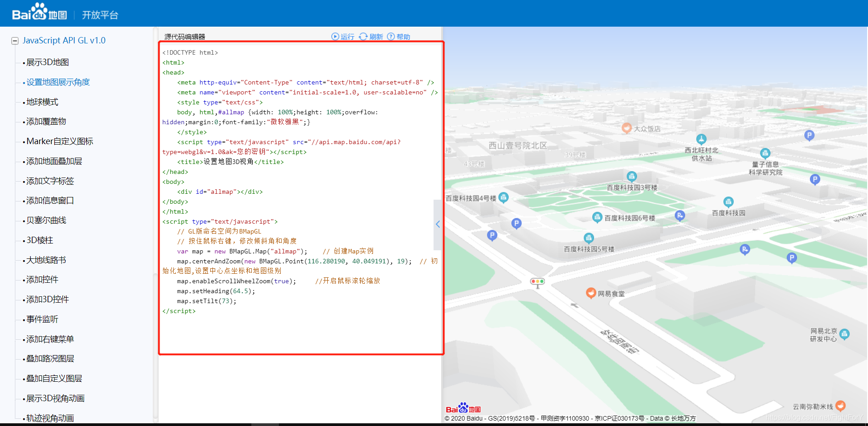The image size is (868, 426).
Task: Select 贝塞尔曲线 demo
Action: coord(46,220)
